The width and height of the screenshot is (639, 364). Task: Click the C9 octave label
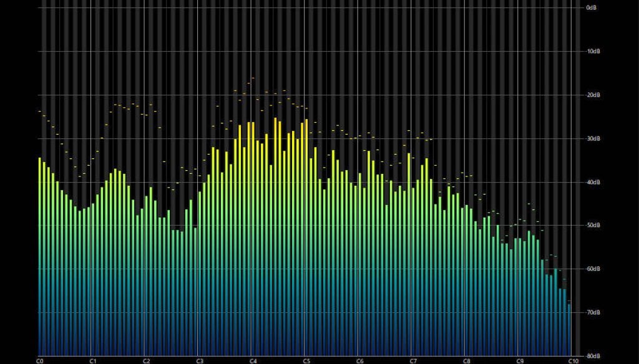519,360
